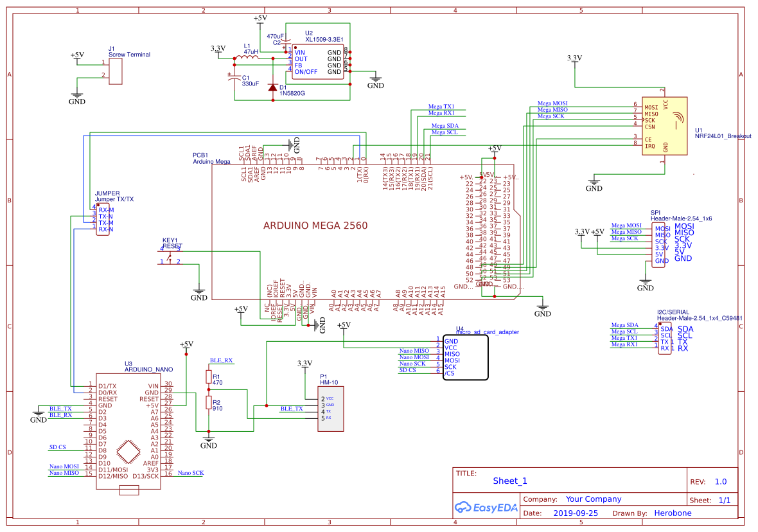758x532 pixels.
Task: Click the Sheet_1 title text field
Action: point(509,481)
